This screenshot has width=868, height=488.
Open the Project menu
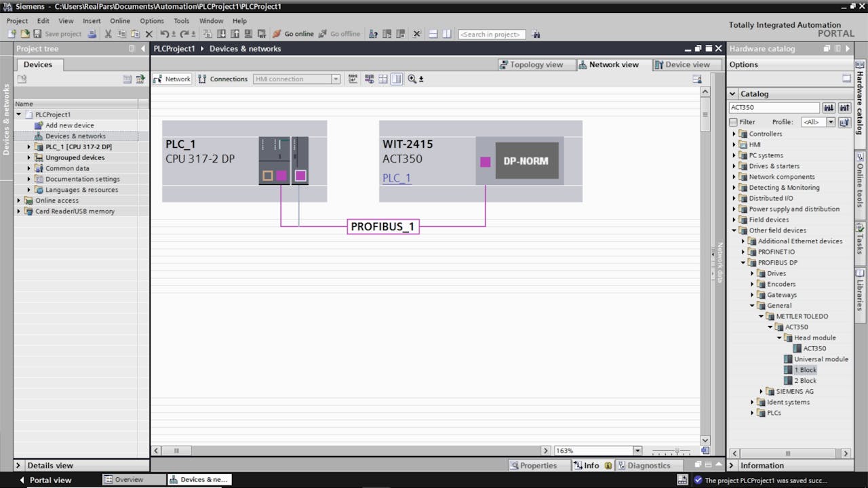[x=17, y=21]
